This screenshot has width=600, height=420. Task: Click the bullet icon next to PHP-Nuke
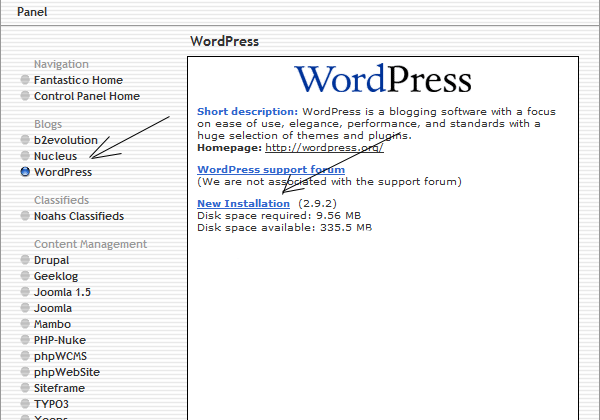point(25,340)
